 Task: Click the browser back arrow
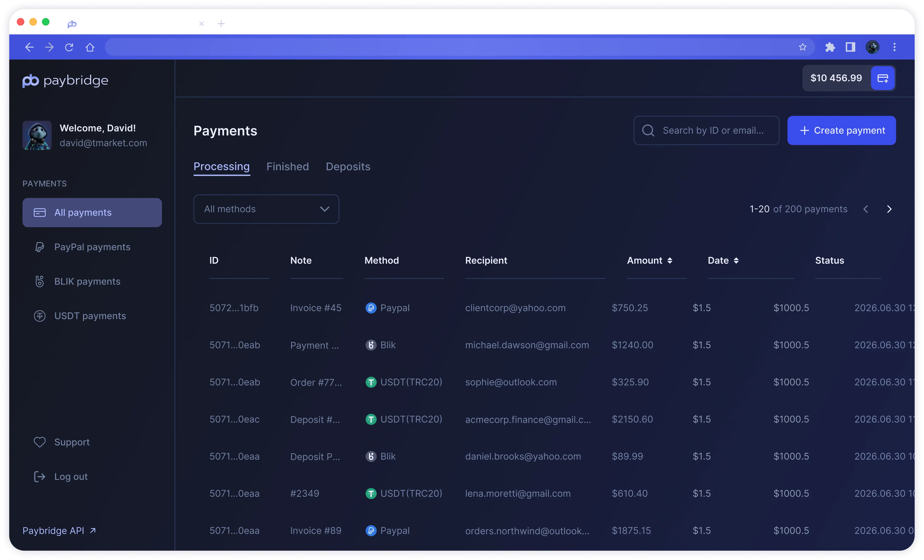29,47
